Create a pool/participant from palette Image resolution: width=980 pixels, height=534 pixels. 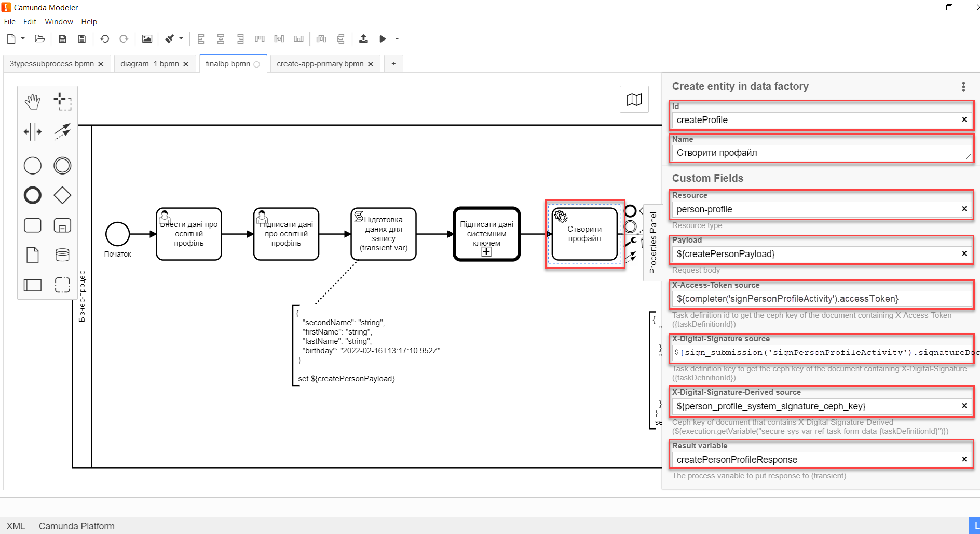[x=33, y=285]
